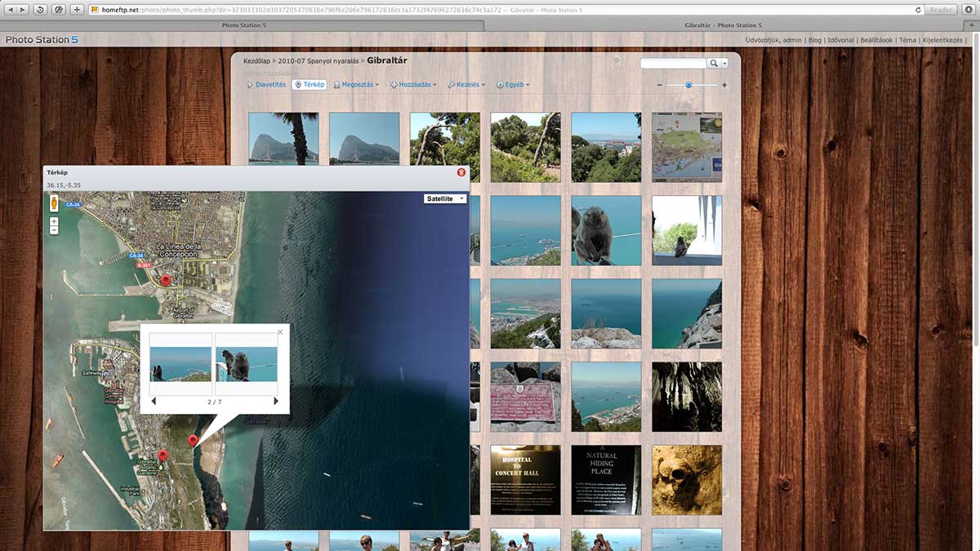Viewport: 980px width, 551px height.
Task: Switch to the first 'Photo Station 5' tab
Action: coord(243,25)
